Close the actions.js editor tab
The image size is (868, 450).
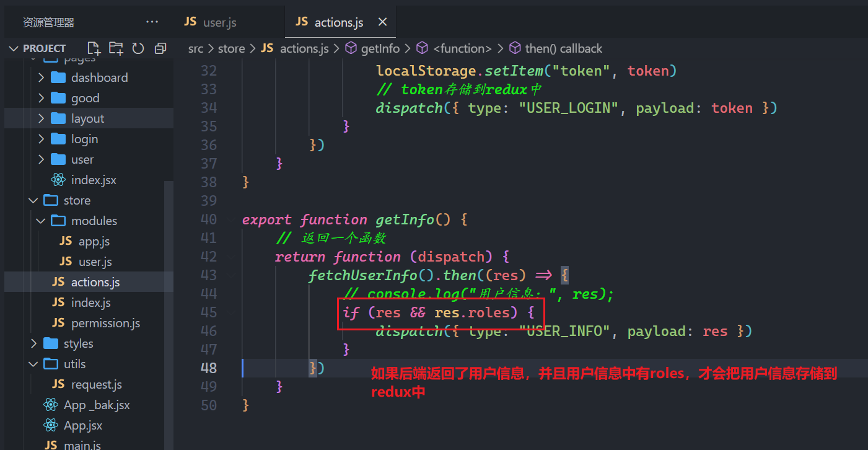tap(382, 22)
